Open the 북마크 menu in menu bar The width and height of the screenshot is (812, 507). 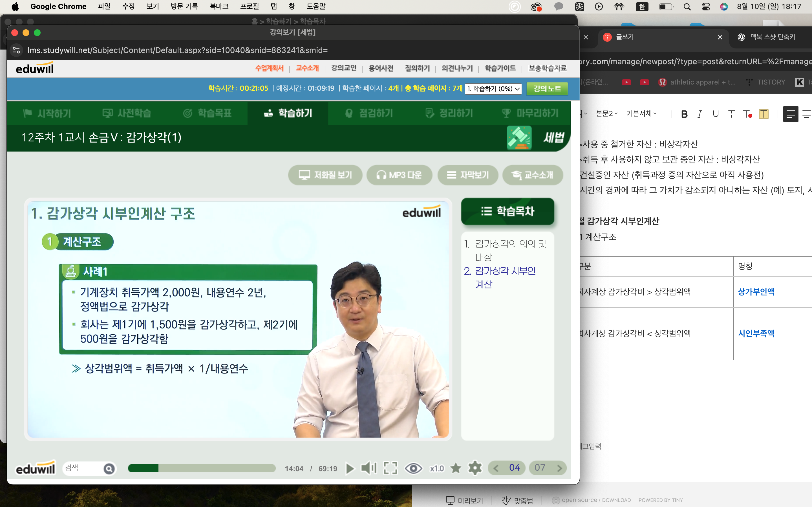(x=219, y=6)
